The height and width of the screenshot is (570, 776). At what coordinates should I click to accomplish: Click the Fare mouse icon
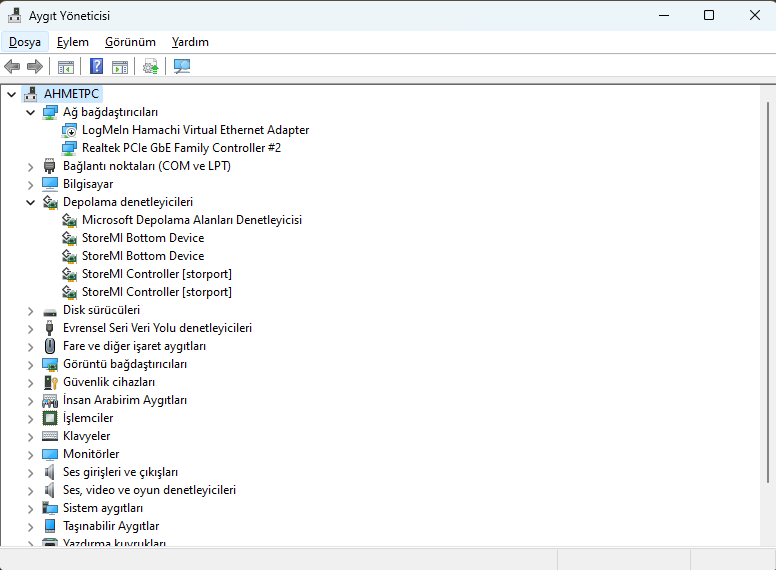[x=49, y=346]
